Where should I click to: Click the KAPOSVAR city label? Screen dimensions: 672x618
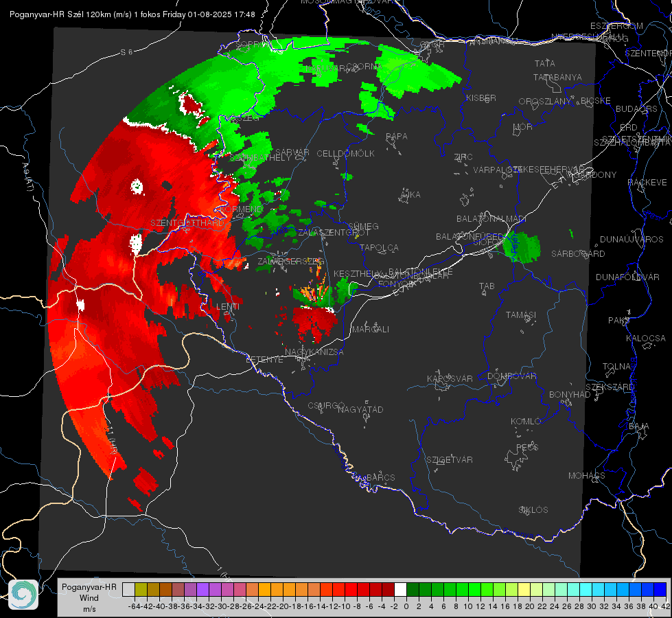[x=450, y=378]
